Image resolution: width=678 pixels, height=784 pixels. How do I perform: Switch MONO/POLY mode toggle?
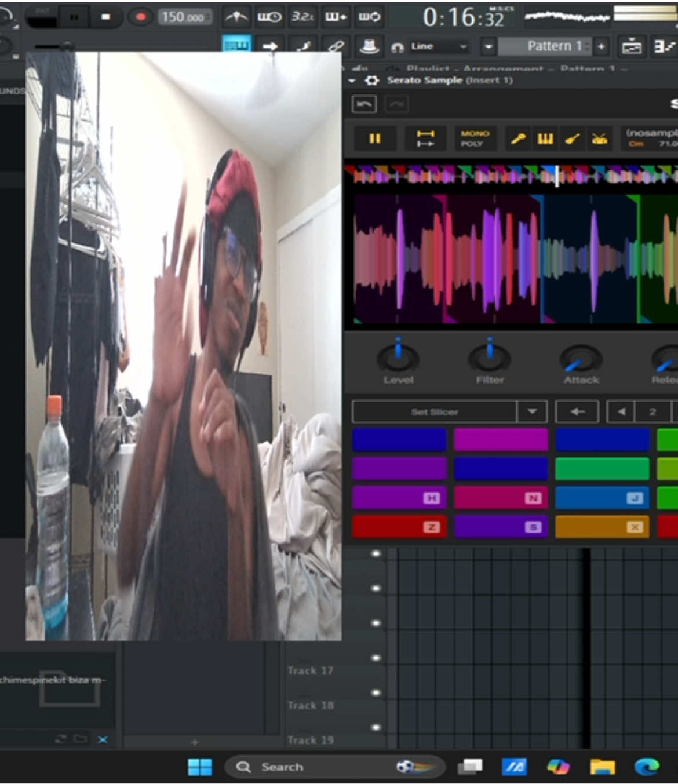coord(475,138)
